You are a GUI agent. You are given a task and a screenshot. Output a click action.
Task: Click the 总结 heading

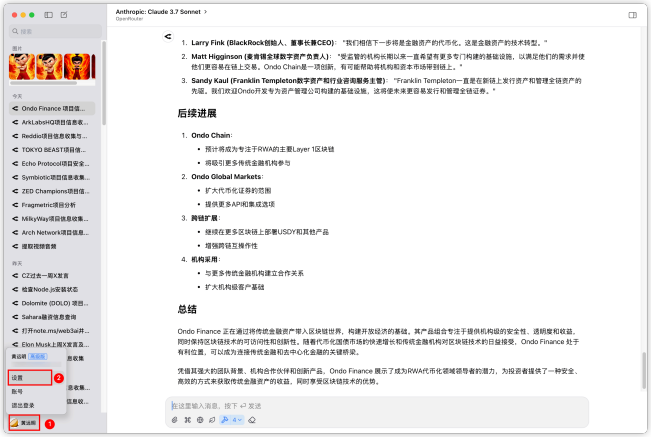187,309
